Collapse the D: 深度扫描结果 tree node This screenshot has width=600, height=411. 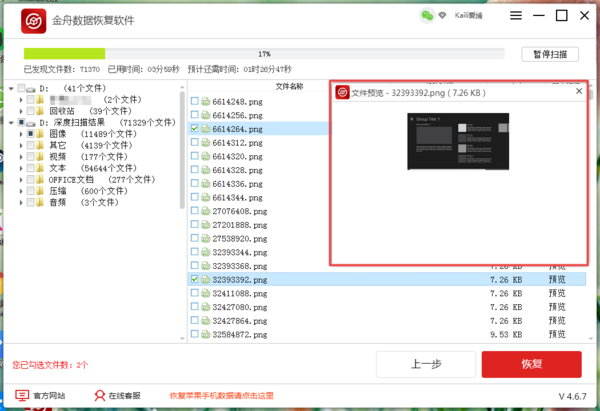point(10,122)
